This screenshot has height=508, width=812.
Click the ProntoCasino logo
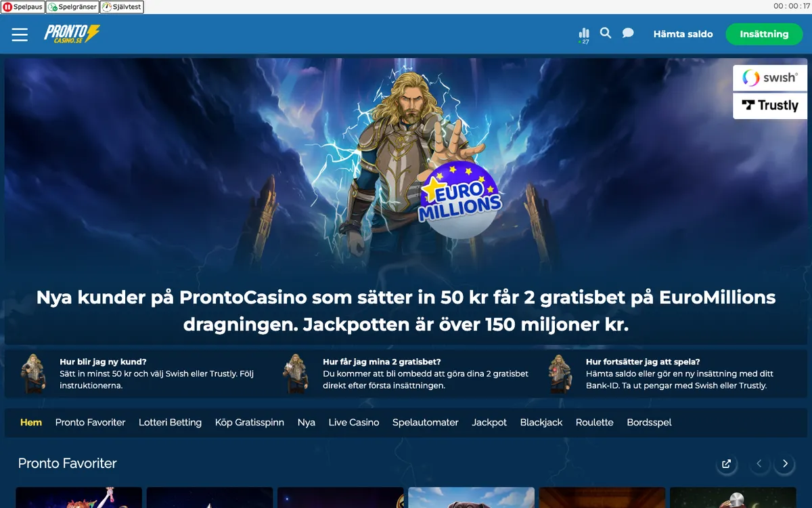click(72, 34)
